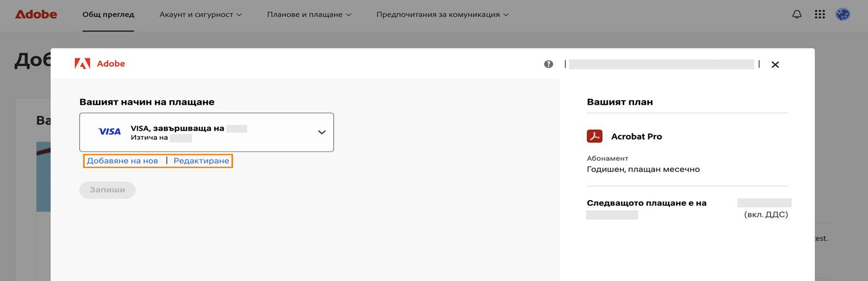Expand the payment method chevron
This screenshot has width=868, height=281.
(x=322, y=132)
